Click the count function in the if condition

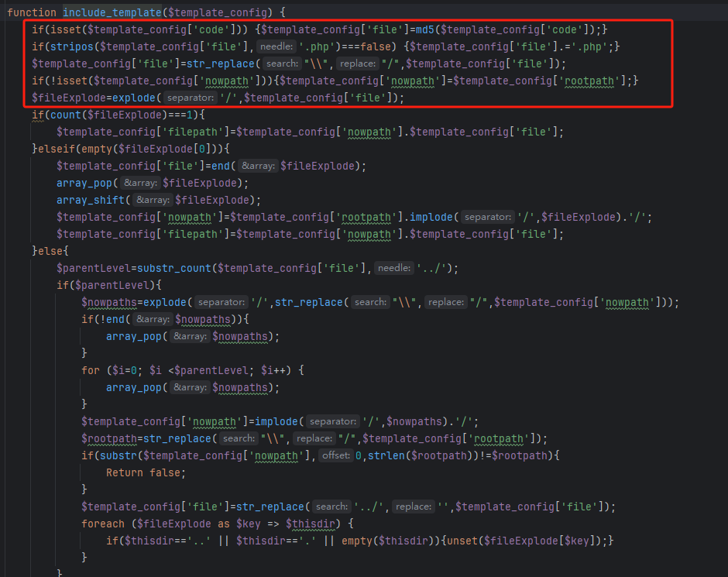tap(64, 115)
